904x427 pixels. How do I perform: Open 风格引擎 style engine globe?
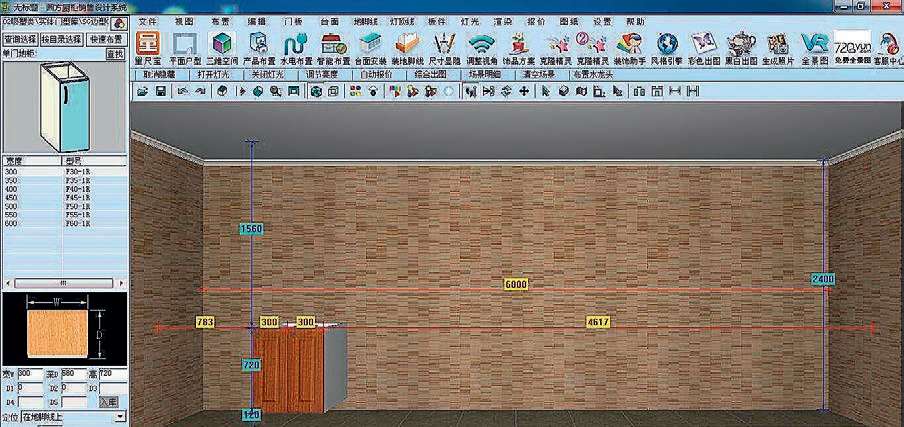pyautogui.click(x=667, y=48)
